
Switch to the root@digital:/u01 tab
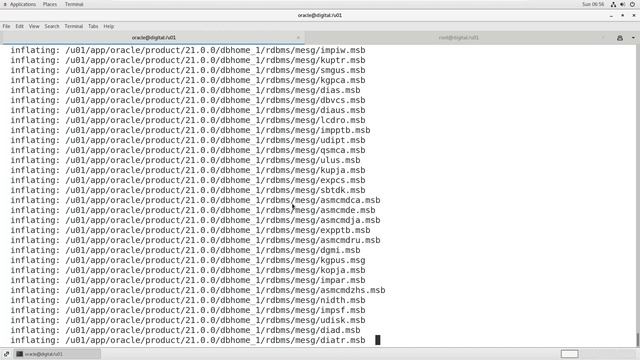[x=458, y=38]
